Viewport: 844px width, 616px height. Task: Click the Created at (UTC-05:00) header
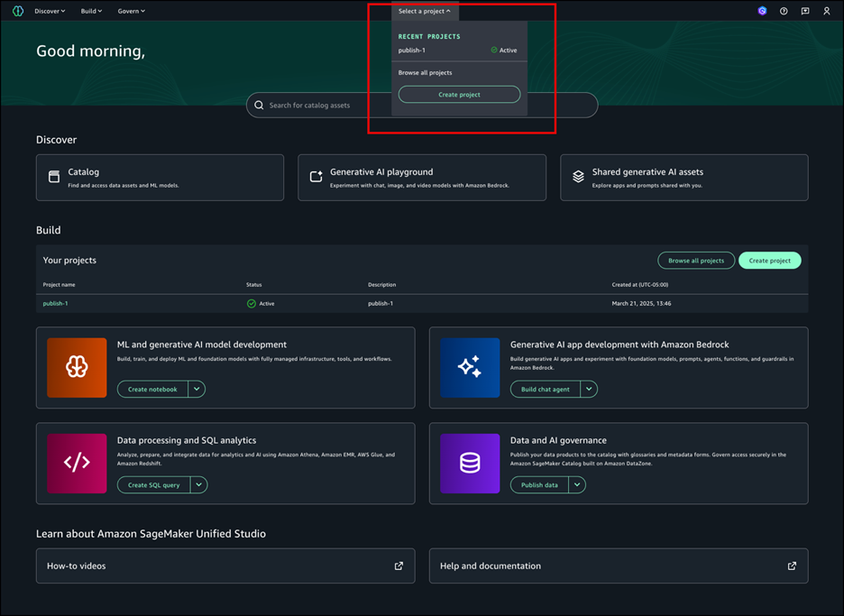coord(640,285)
